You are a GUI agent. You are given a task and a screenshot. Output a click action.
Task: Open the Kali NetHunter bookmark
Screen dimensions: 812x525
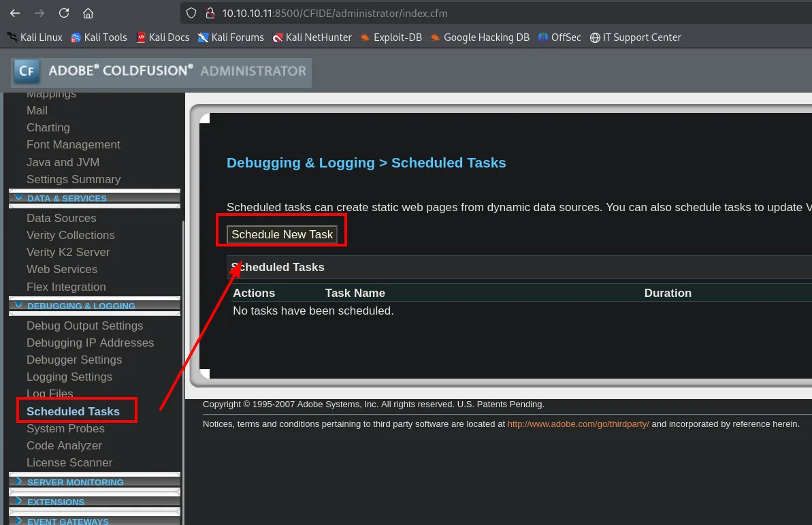tap(312, 37)
